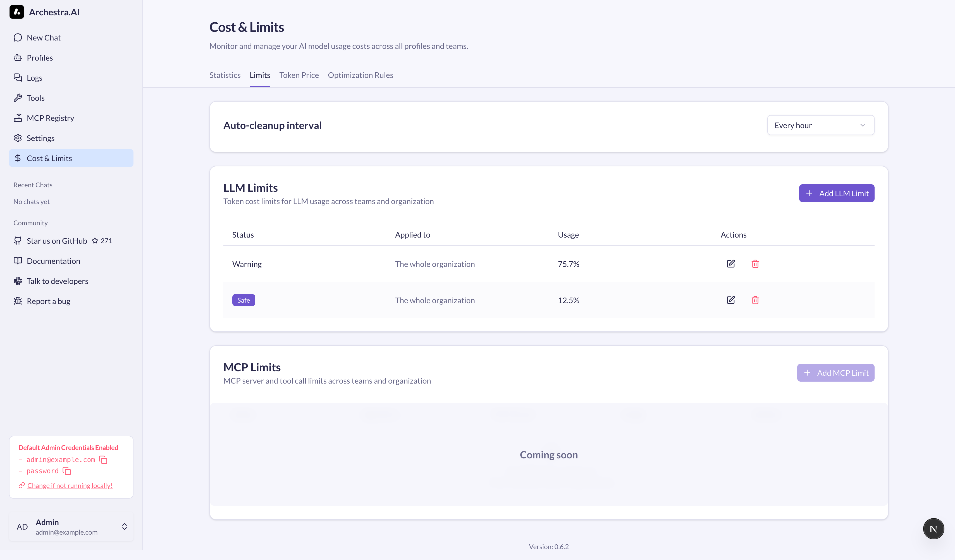Viewport: 955px width, 560px height.
Task: Open the Profiles section
Action: point(39,57)
